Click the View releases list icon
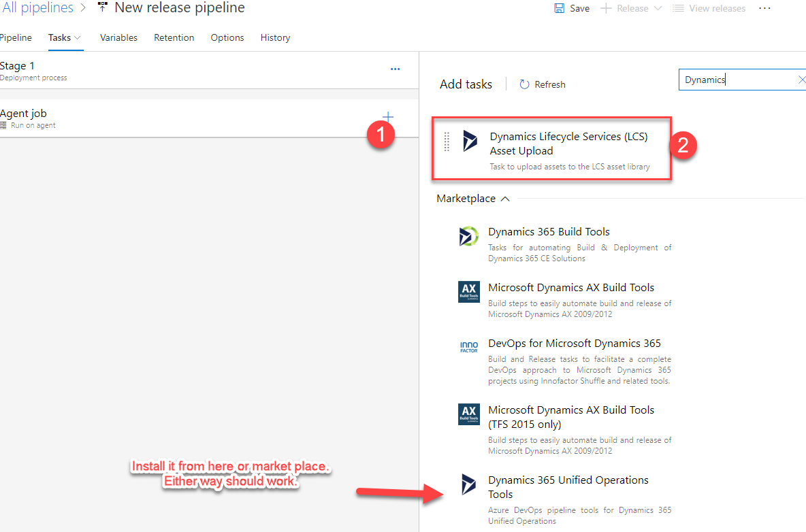 pyautogui.click(x=679, y=8)
